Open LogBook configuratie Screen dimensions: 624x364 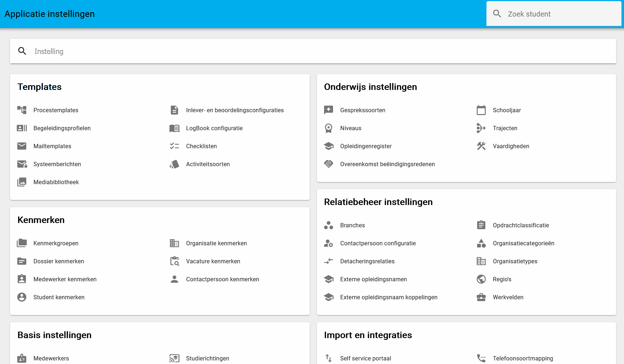pyautogui.click(x=214, y=128)
